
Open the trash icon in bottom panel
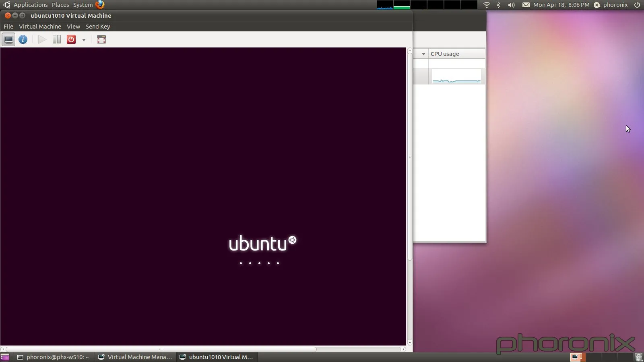coord(638,357)
